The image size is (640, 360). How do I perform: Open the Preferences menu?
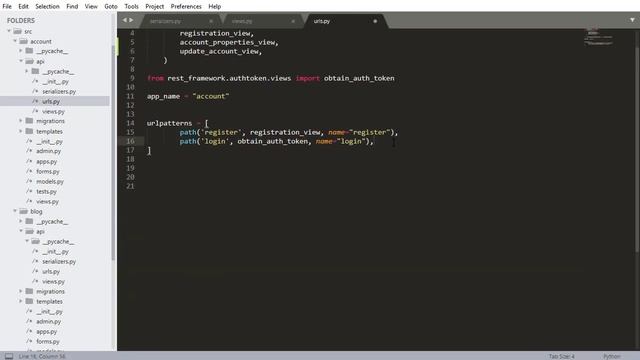[186, 7]
